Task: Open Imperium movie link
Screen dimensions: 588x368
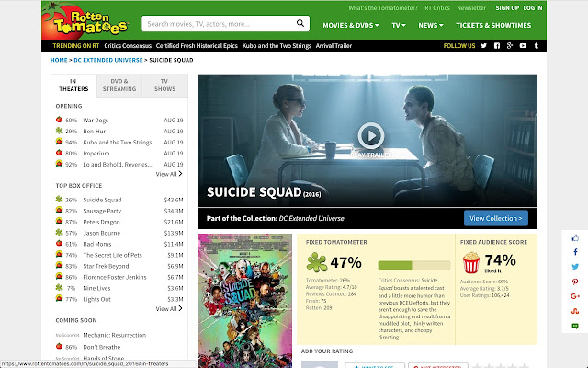Action: click(x=96, y=154)
